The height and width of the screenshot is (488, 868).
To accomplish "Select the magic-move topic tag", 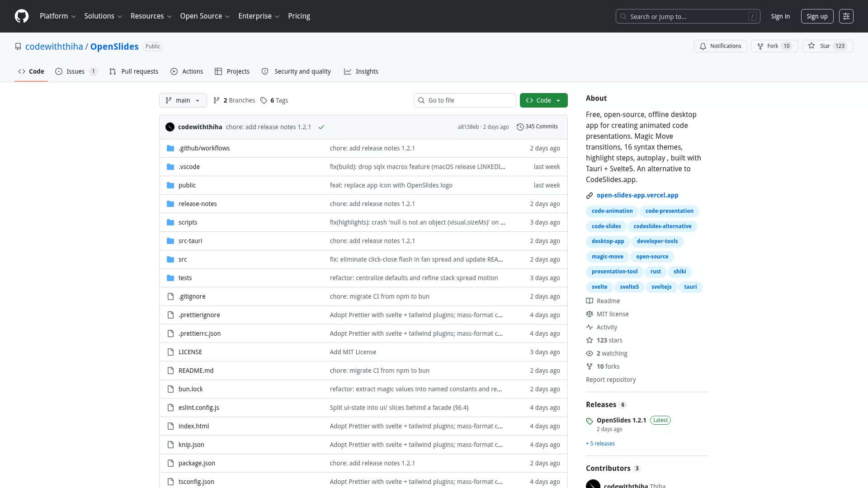I will tap(607, 257).
